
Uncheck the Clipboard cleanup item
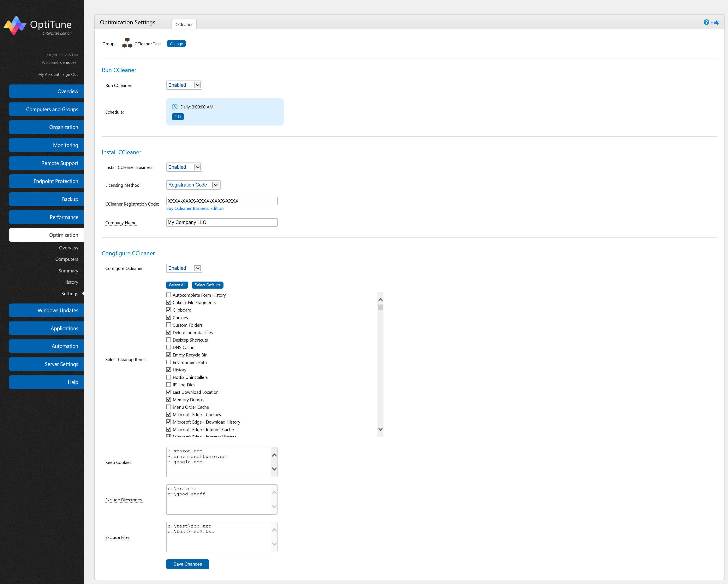(168, 310)
